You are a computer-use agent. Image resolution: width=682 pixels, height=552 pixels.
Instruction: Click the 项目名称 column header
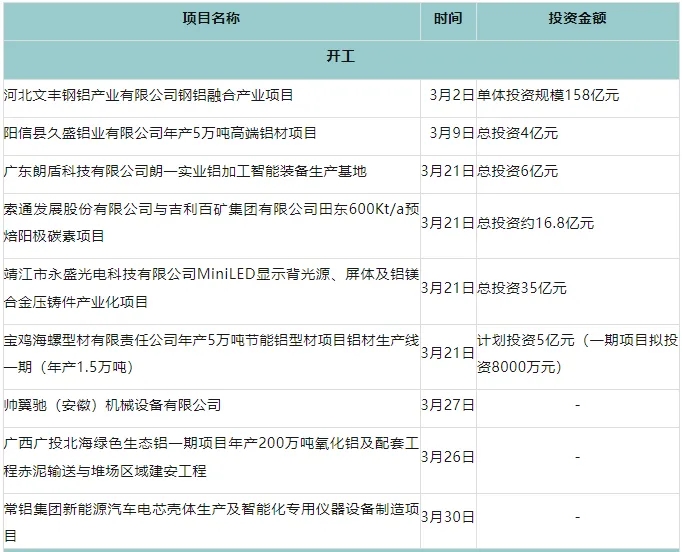(x=211, y=19)
